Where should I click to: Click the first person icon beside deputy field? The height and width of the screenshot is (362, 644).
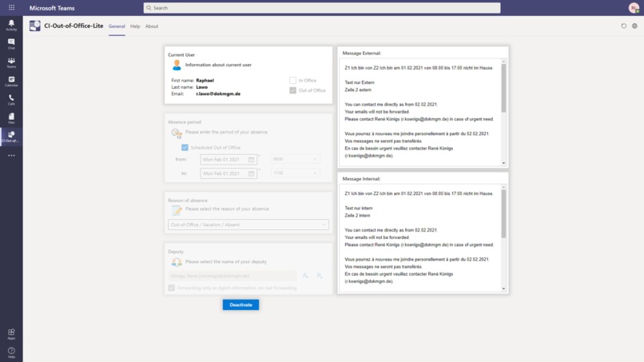[305, 276]
